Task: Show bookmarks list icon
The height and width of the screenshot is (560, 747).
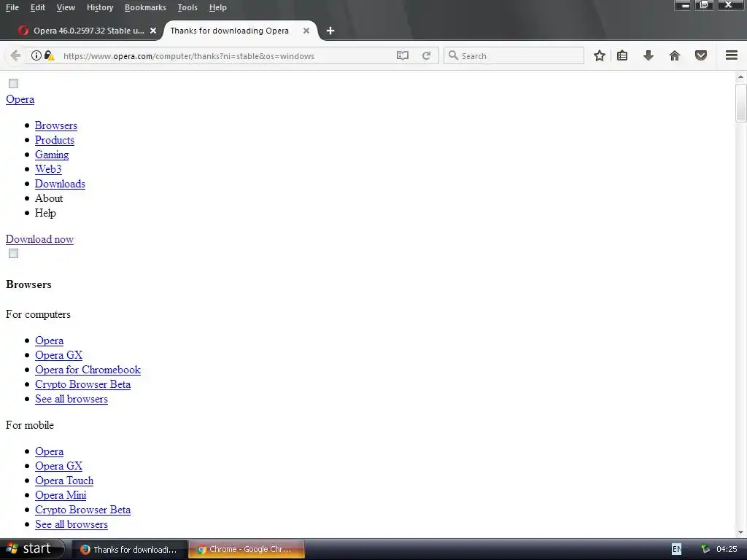Action: point(622,55)
